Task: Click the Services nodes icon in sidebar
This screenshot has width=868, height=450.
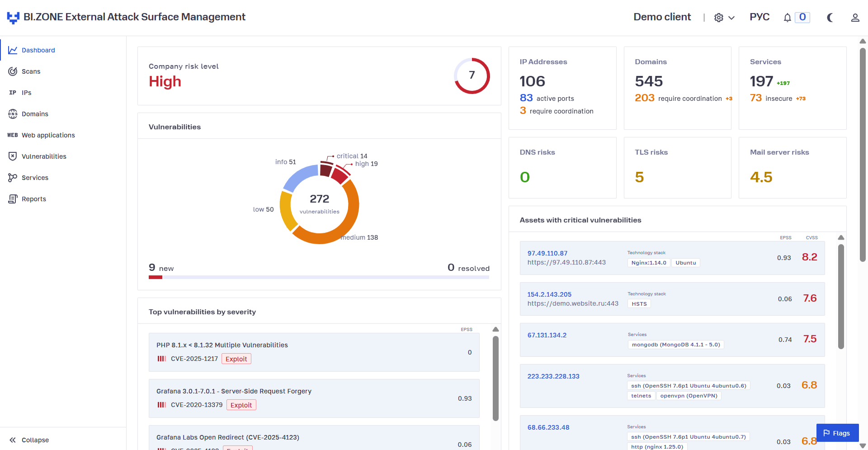Action: click(13, 178)
